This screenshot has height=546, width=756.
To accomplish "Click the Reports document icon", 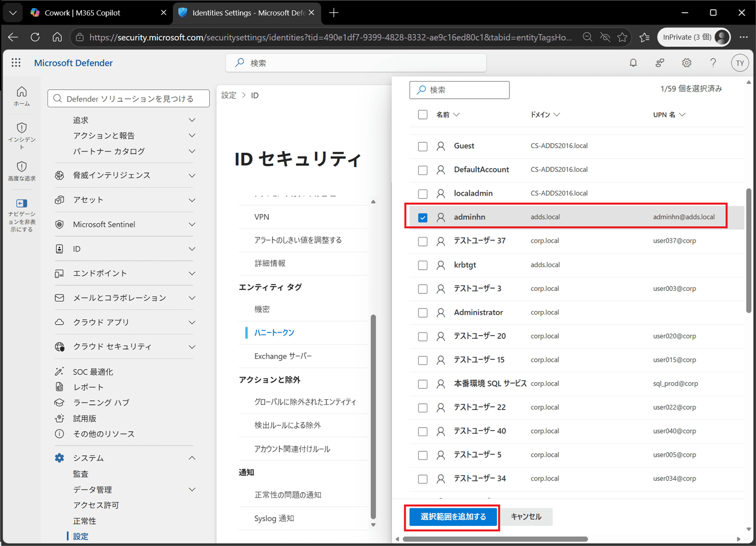I will (59, 387).
